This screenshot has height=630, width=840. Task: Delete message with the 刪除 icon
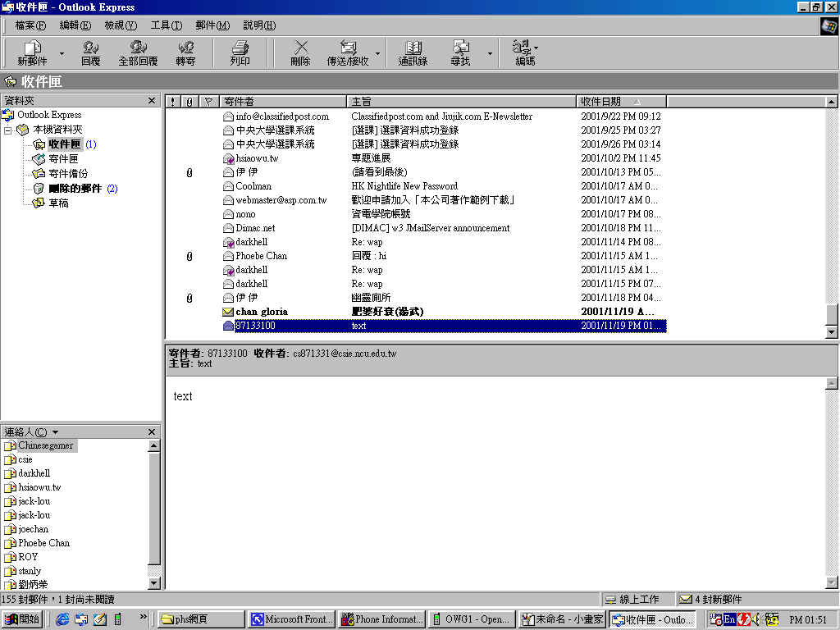pos(301,53)
